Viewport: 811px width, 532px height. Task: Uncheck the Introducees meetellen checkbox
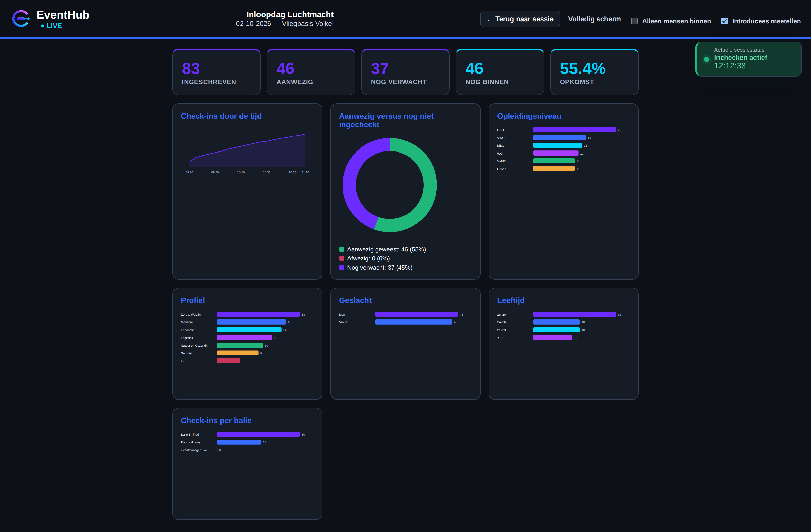pos(724,21)
